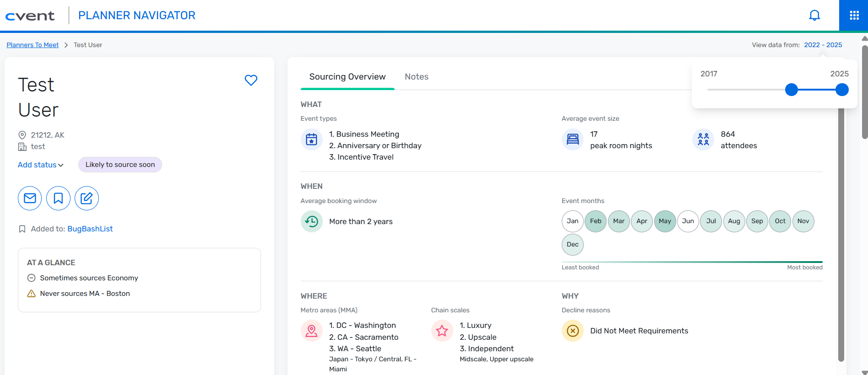This screenshot has height=375, width=868.
Task: Select the Feb month chip
Action: (596, 221)
